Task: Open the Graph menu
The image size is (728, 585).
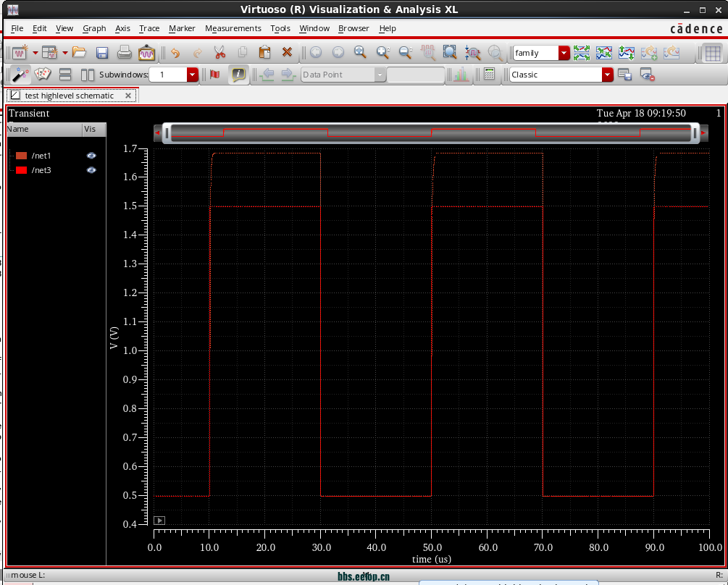Action: (x=94, y=28)
